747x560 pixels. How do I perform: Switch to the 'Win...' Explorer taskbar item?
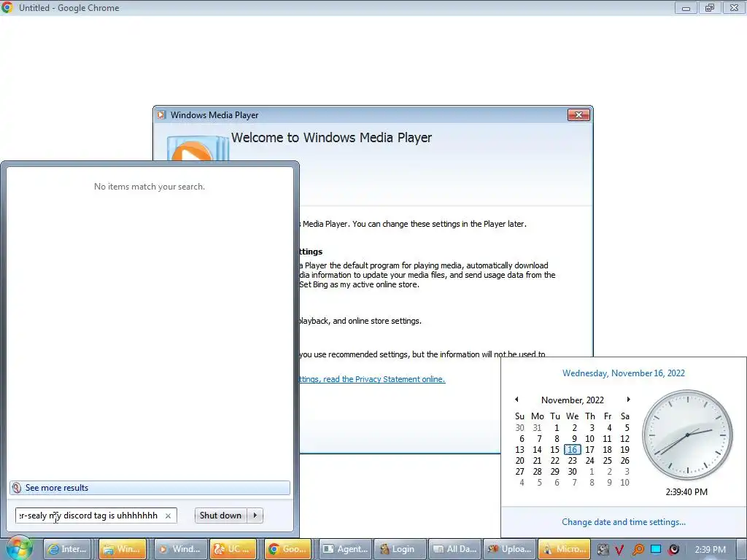[x=123, y=549]
